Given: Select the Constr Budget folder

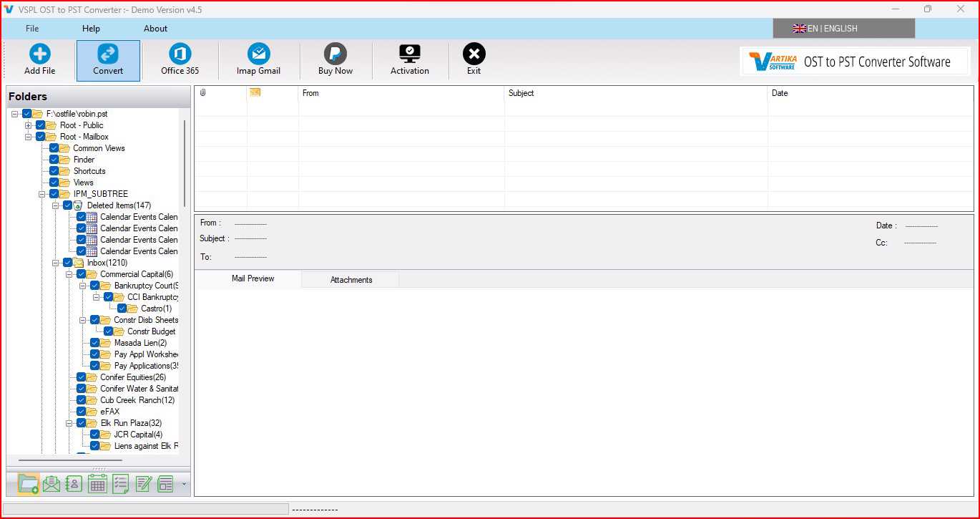Looking at the screenshot, I should (151, 331).
